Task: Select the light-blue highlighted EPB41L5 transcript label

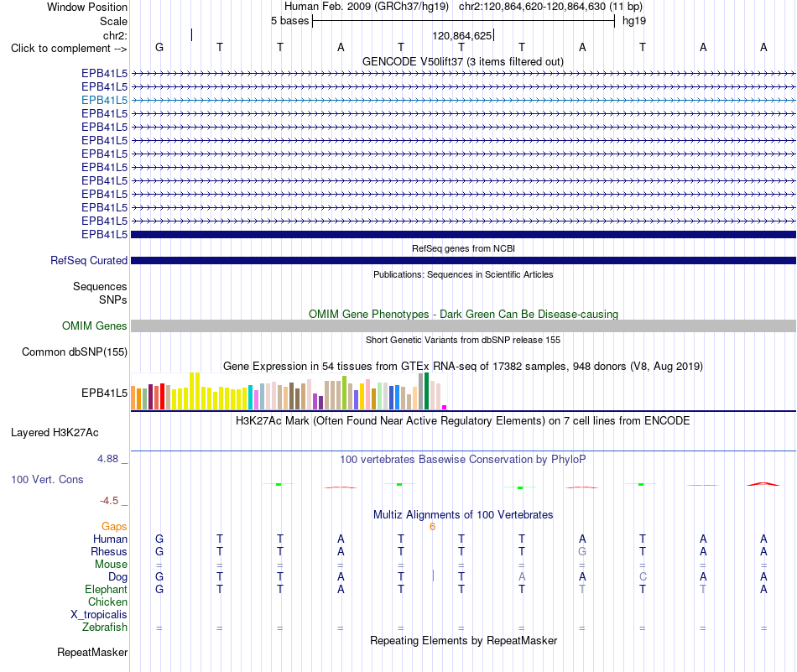Action: coord(104,100)
